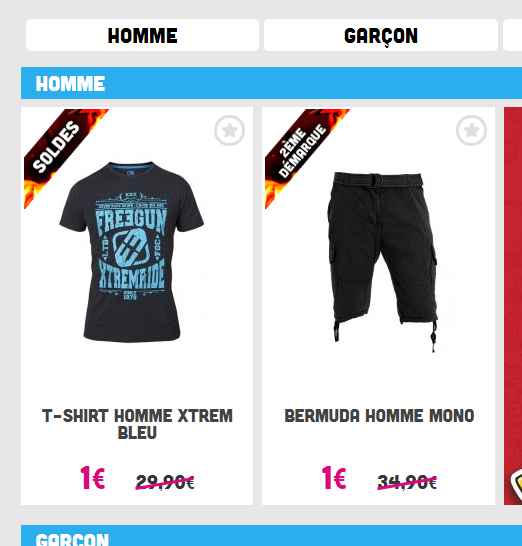Click the pink 1€ bermuda price
This screenshot has width=522, height=546.
point(334,478)
